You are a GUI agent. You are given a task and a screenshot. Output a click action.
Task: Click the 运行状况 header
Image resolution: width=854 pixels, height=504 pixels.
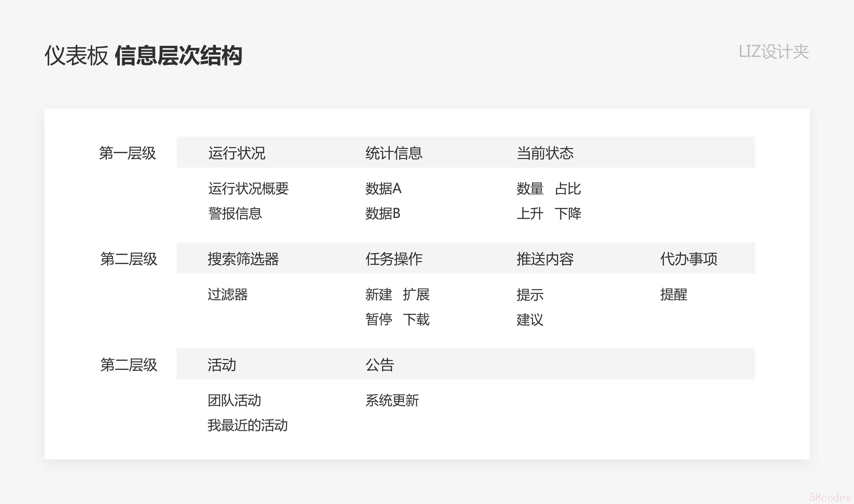click(x=237, y=153)
